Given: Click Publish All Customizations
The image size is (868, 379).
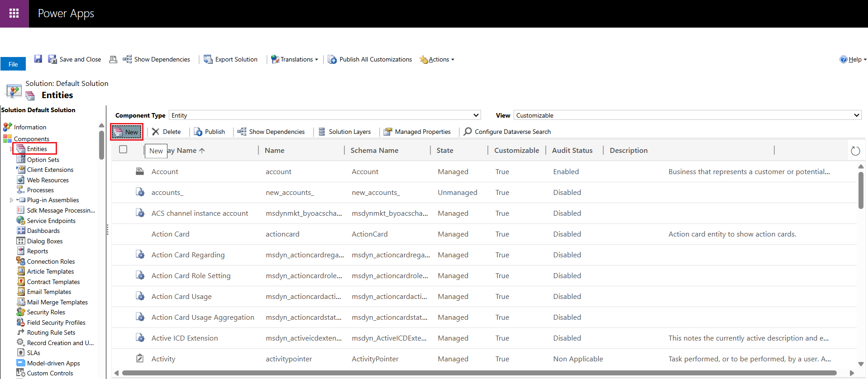Looking at the screenshot, I should tap(370, 59).
